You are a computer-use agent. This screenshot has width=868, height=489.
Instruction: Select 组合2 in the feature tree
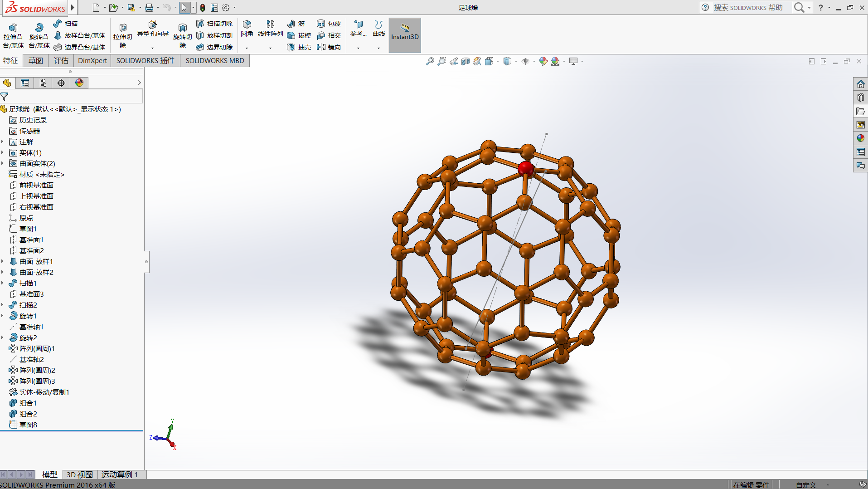click(28, 414)
